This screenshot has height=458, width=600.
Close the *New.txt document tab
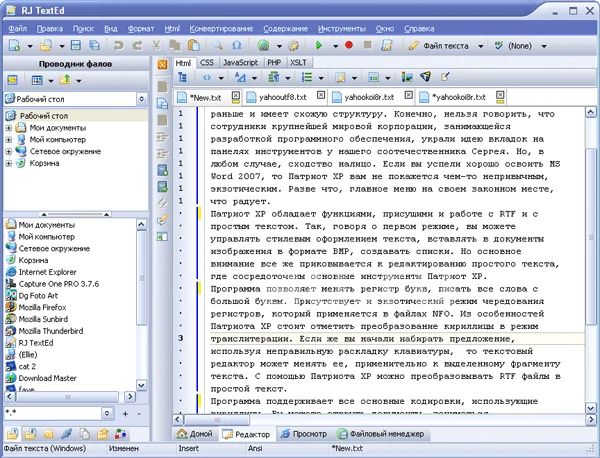236,95
